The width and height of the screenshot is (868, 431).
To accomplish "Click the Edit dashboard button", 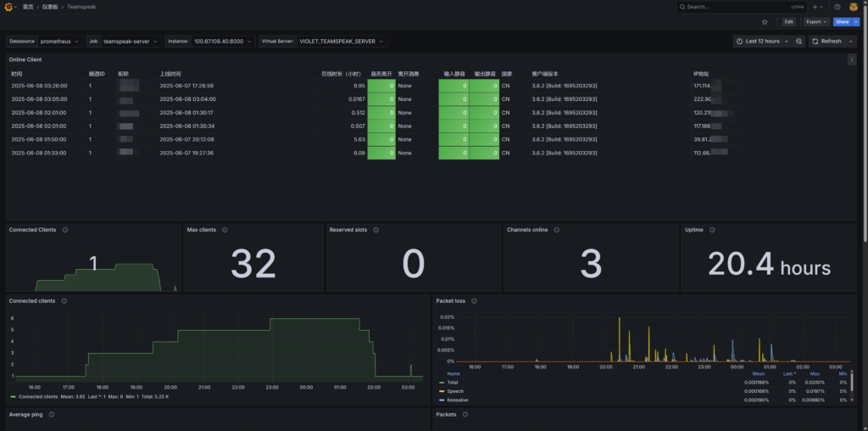I will (789, 21).
